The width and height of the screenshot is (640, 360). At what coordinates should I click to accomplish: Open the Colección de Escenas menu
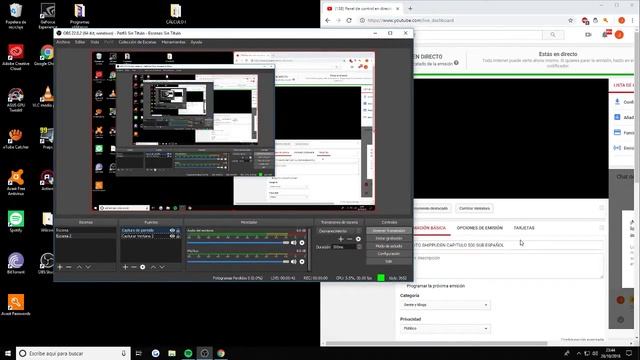(137, 42)
